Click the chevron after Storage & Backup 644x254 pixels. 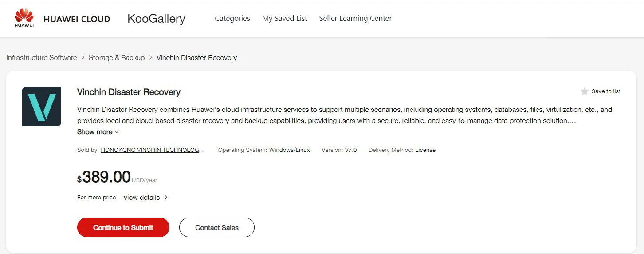coord(151,58)
